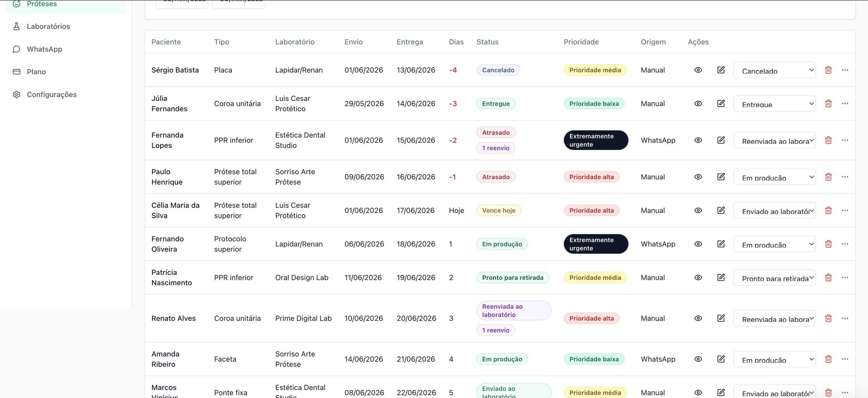This screenshot has height=398, width=868.
Task: Open the WhatsApp sidebar item
Action: pyautogui.click(x=66, y=49)
